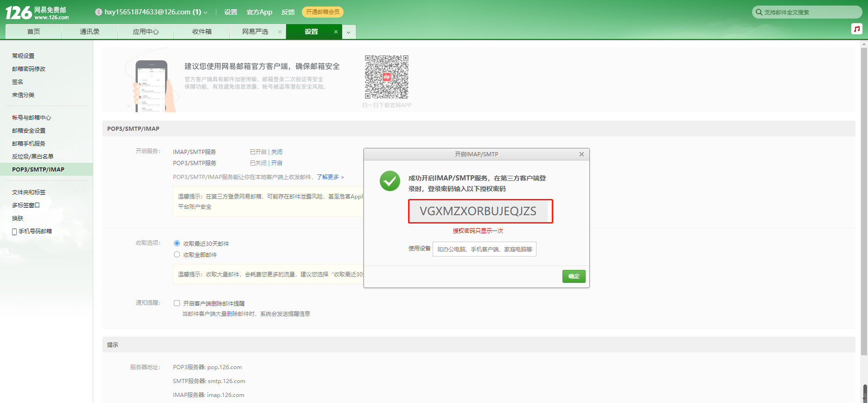Select 收取最近30天邮件 radio option

click(x=177, y=243)
